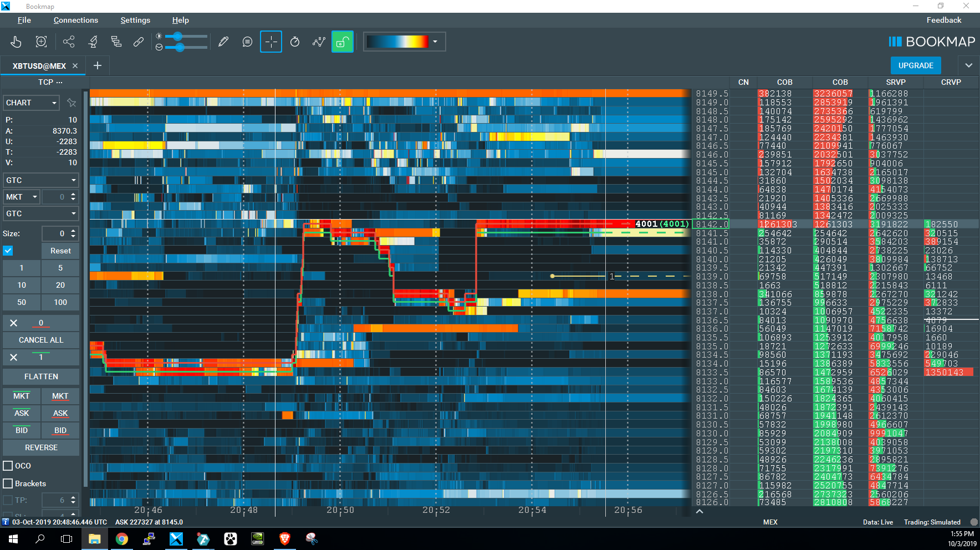Click the pin icon beside CHART
Screen dimensions: 980x550
72,103
